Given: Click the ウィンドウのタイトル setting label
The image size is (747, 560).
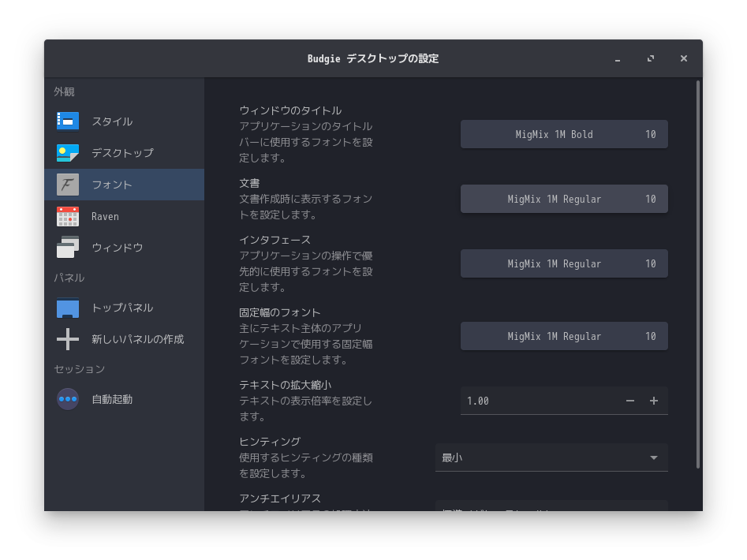Looking at the screenshot, I should (x=290, y=110).
